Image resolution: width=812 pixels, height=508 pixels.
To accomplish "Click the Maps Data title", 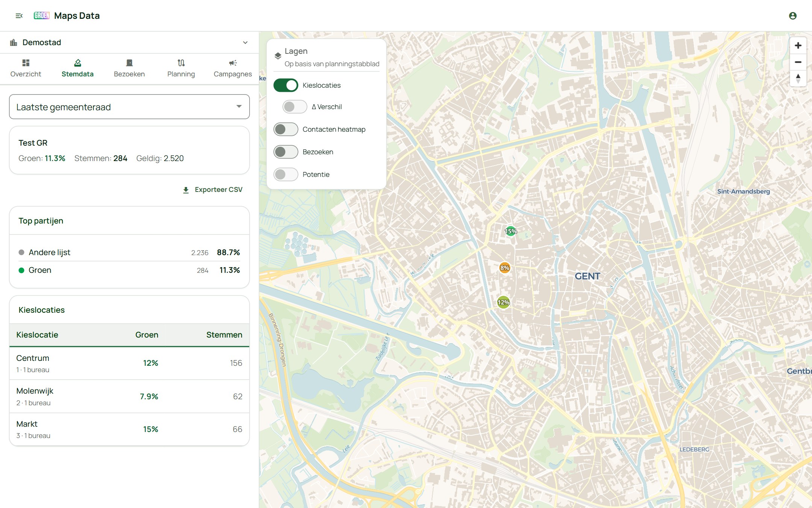I will [x=77, y=16].
